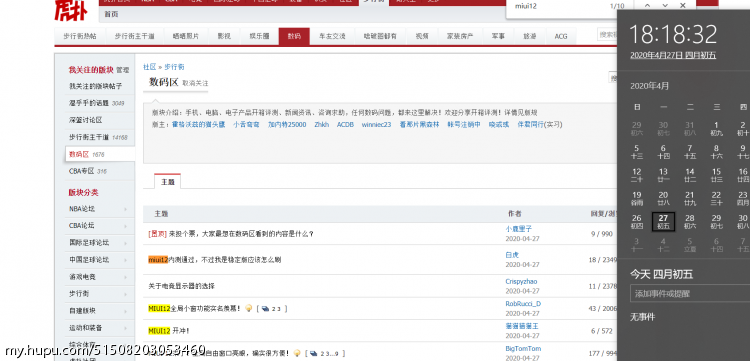Viewport: 750px width, 361px height.
Task: Open the 影视 tab
Action: click(x=224, y=36)
